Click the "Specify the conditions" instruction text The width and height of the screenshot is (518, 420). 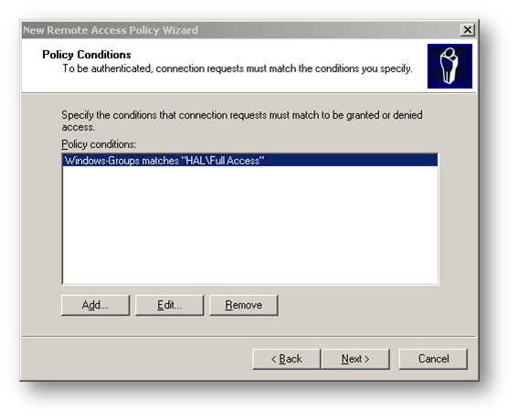(x=242, y=121)
